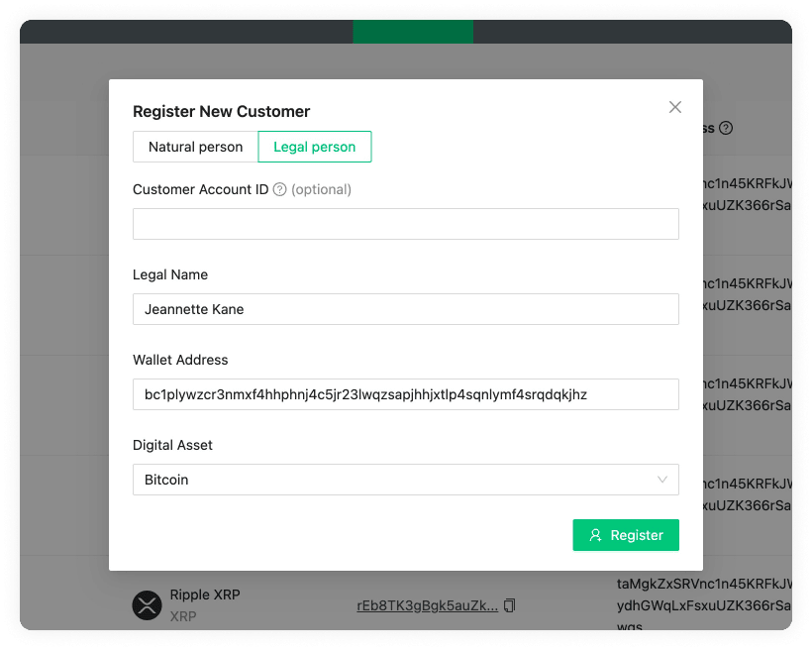
Task: Click the dimmed overlay outside the dialog
Action: coord(59,396)
